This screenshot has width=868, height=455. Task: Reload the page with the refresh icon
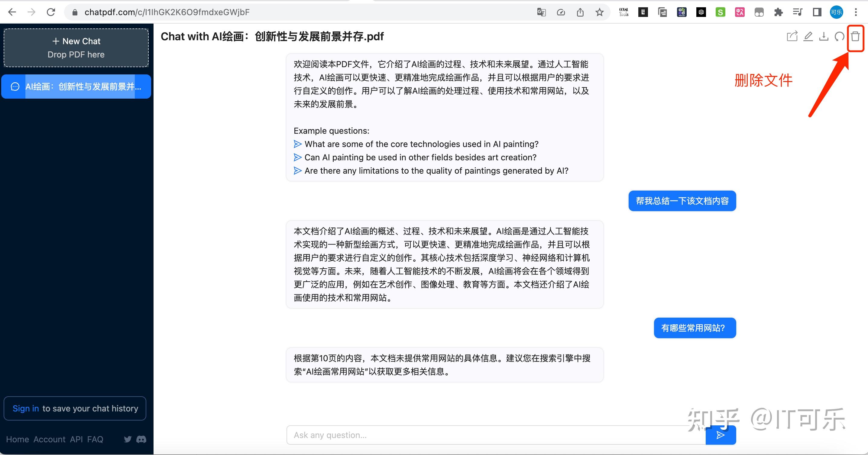point(51,12)
